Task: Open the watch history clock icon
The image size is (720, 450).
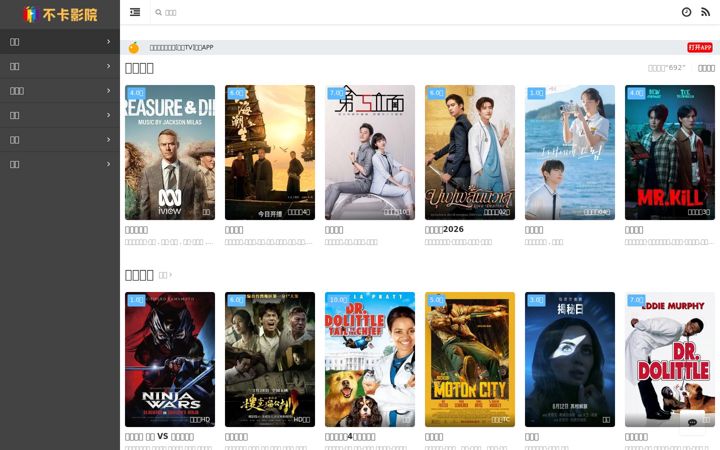Action: click(686, 12)
